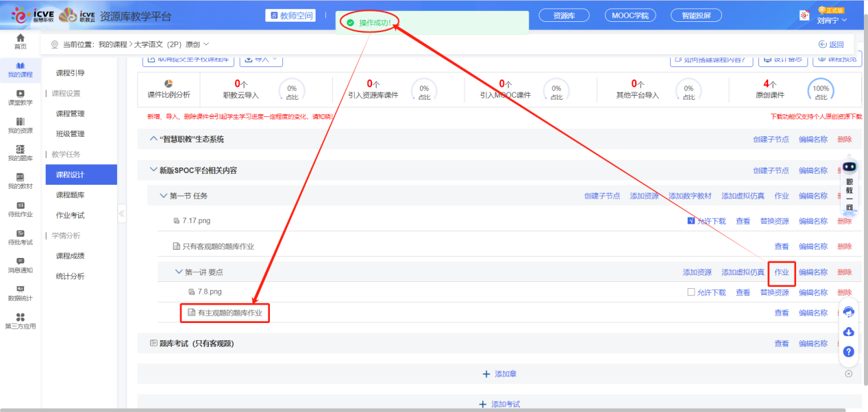Click 添加章 to add a chapter
Viewport: 868px width, 412px height.
(499, 374)
